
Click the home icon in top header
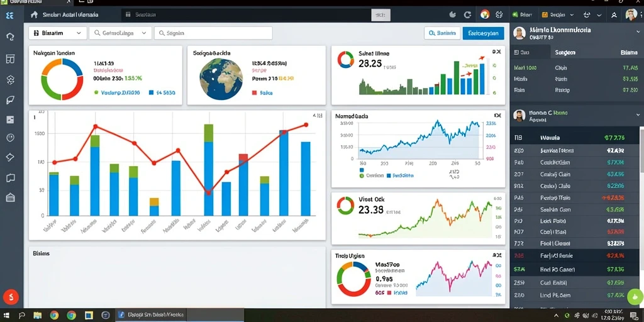pyautogui.click(x=34, y=15)
